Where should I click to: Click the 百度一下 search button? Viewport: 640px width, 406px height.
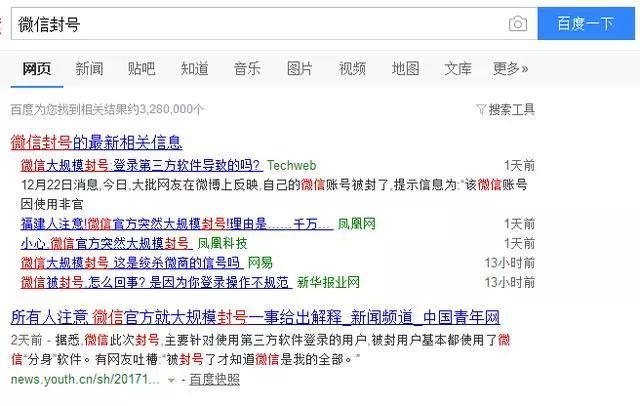[x=586, y=24]
